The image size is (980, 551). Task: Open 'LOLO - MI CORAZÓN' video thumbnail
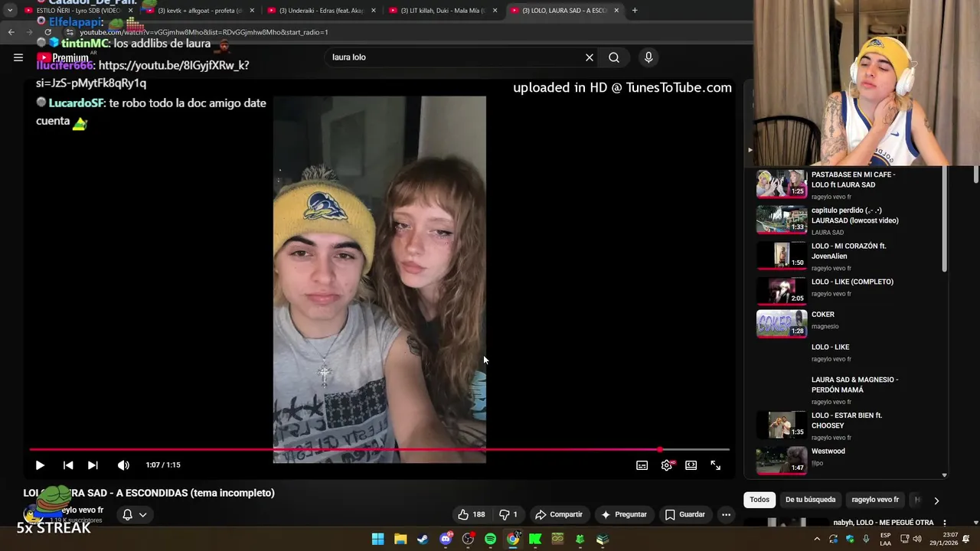click(782, 255)
